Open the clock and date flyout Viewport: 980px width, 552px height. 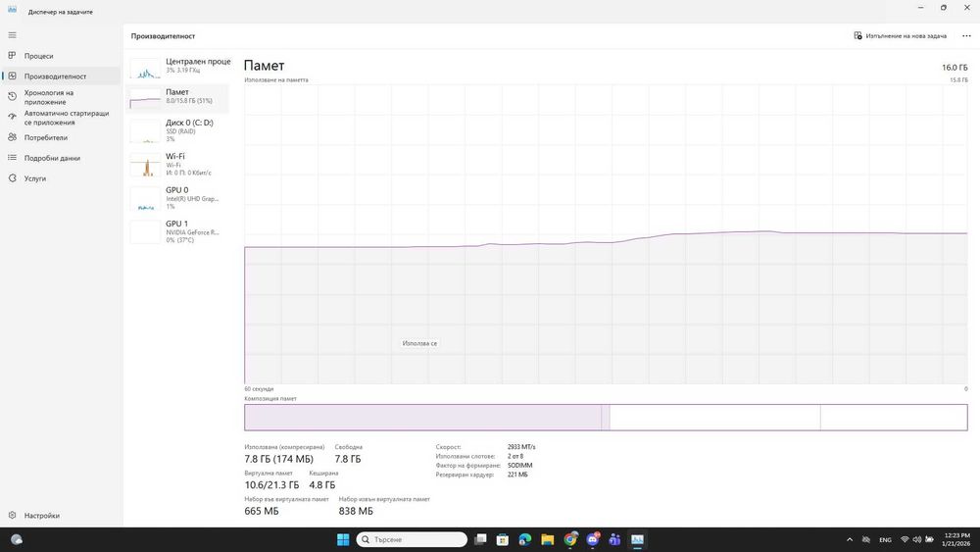(x=956, y=539)
